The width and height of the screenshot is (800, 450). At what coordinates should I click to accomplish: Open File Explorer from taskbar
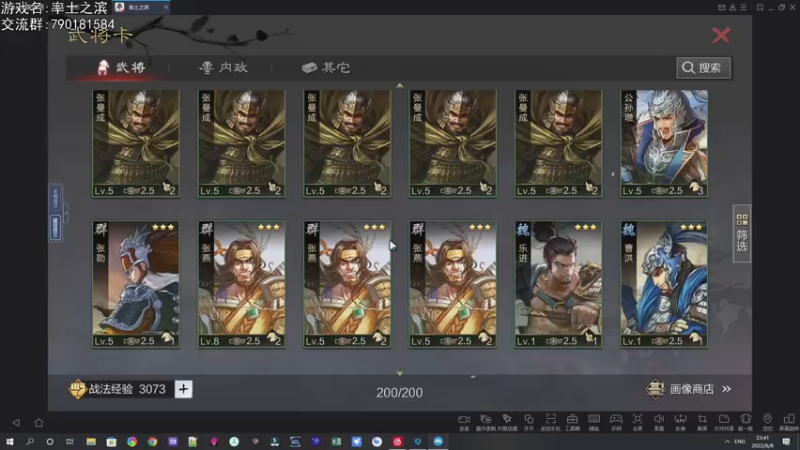pyautogui.click(x=91, y=442)
